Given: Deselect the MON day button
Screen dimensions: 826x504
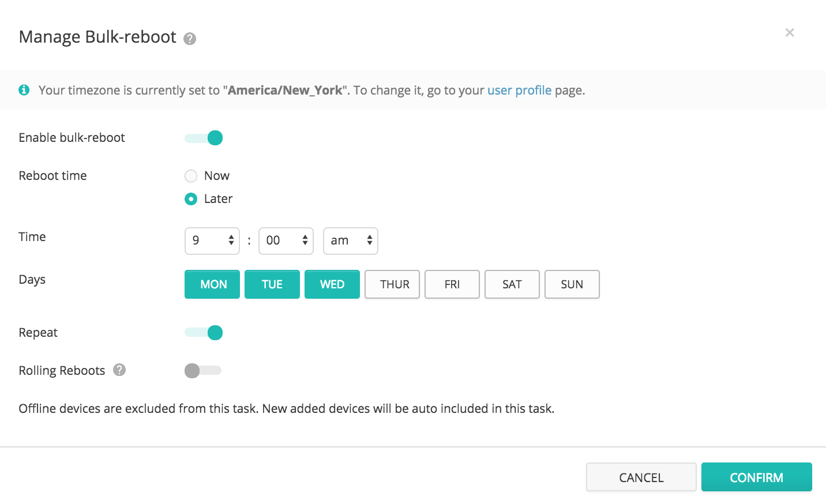Looking at the screenshot, I should (x=212, y=284).
